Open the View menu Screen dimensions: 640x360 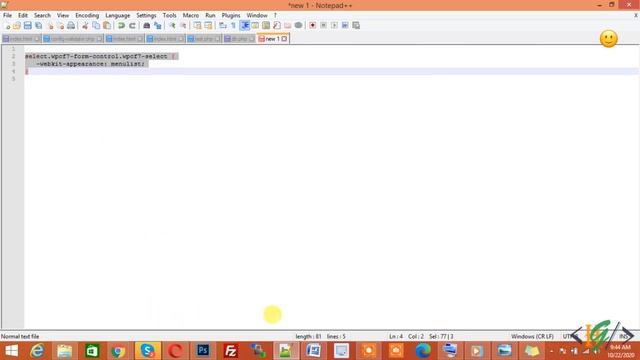click(x=63, y=15)
